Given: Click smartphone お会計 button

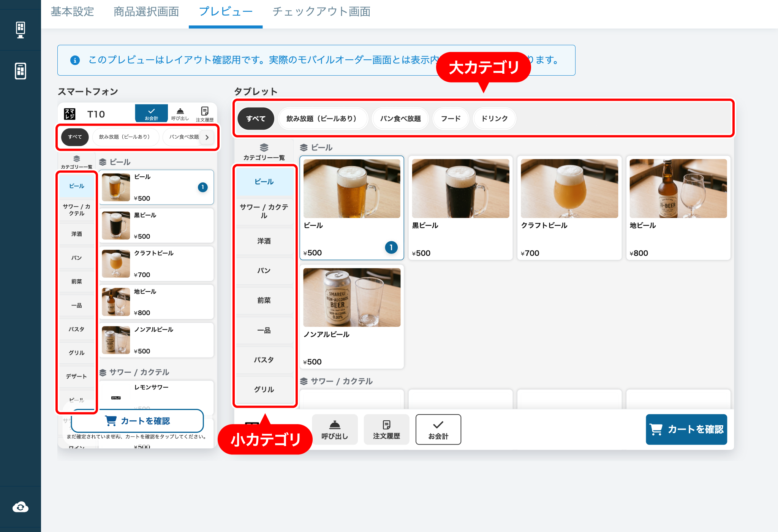Looking at the screenshot, I should [x=151, y=113].
